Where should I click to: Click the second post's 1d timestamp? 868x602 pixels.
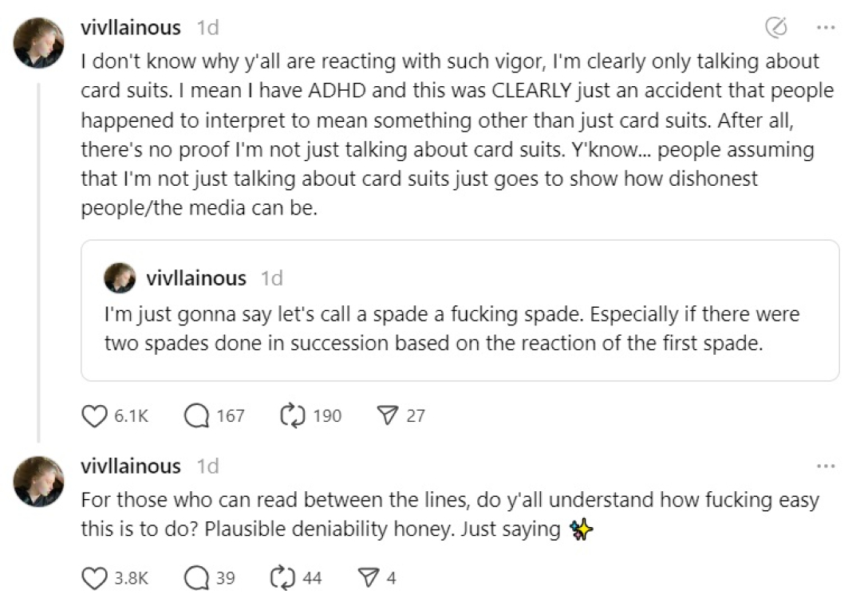[208, 466]
